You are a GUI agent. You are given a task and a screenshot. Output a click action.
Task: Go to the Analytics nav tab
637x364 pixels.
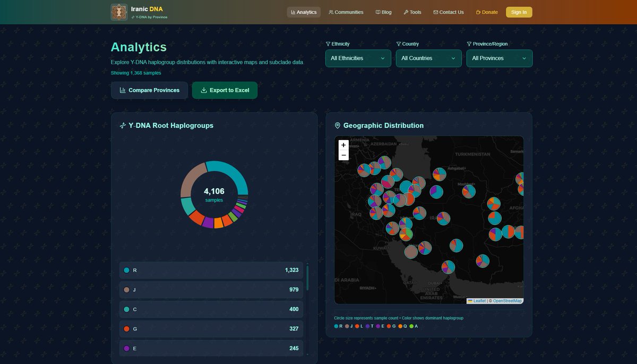tap(304, 12)
